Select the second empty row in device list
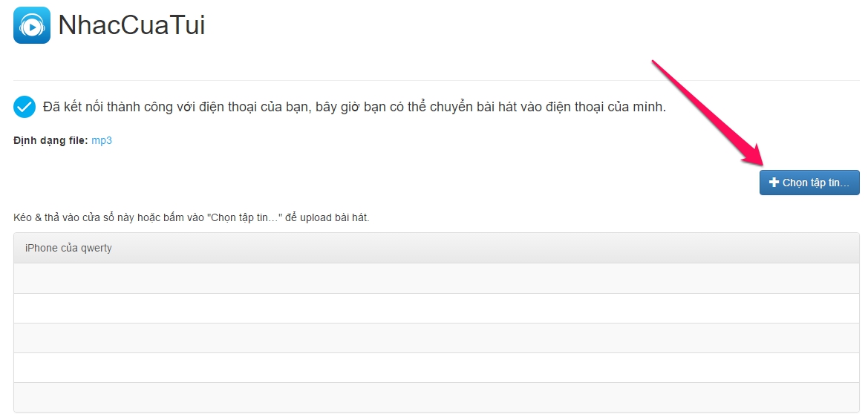Viewport: 868px width, 417px height. [436, 308]
